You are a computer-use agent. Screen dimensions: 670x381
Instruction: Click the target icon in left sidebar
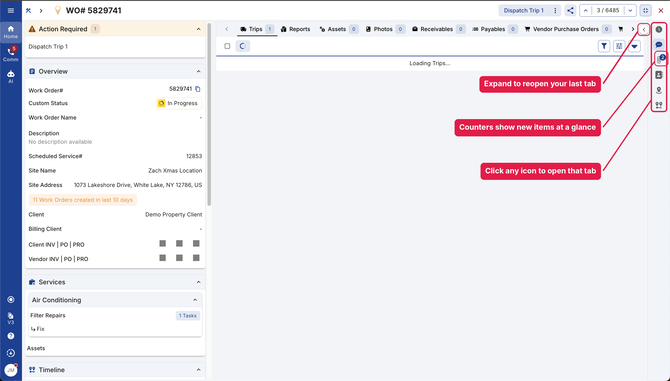tap(11, 299)
